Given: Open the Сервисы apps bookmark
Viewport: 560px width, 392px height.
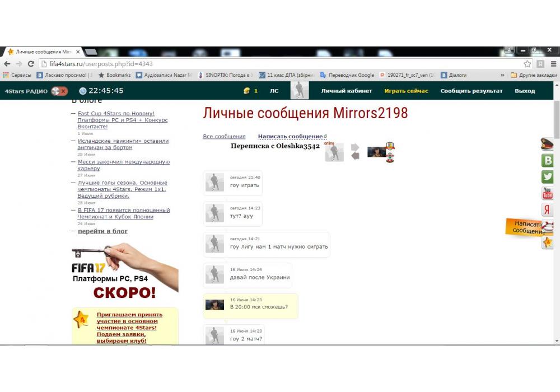Looking at the screenshot, I should pyautogui.click(x=17, y=75).
